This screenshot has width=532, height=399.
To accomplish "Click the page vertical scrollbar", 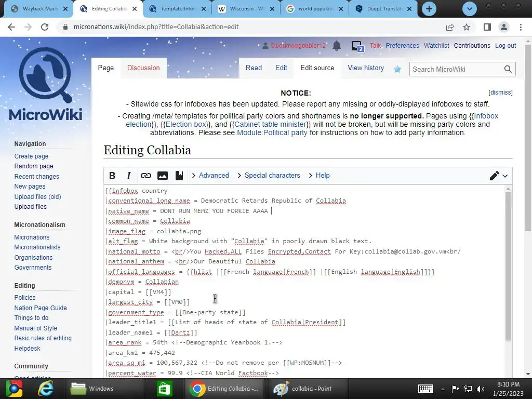I will (528, 137).
